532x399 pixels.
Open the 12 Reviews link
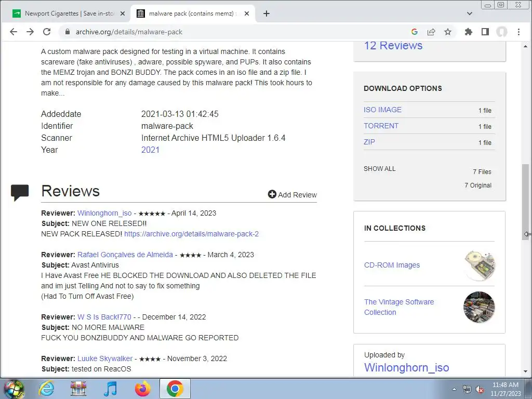393,46
